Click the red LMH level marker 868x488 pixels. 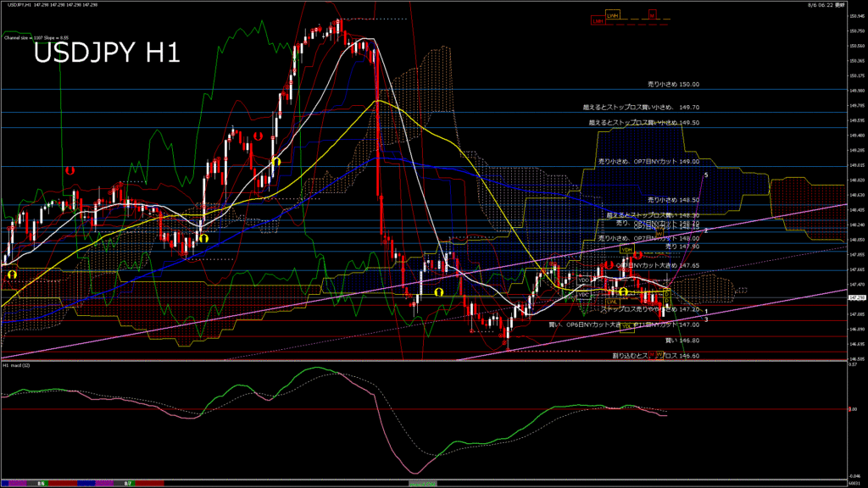point(598,20)
